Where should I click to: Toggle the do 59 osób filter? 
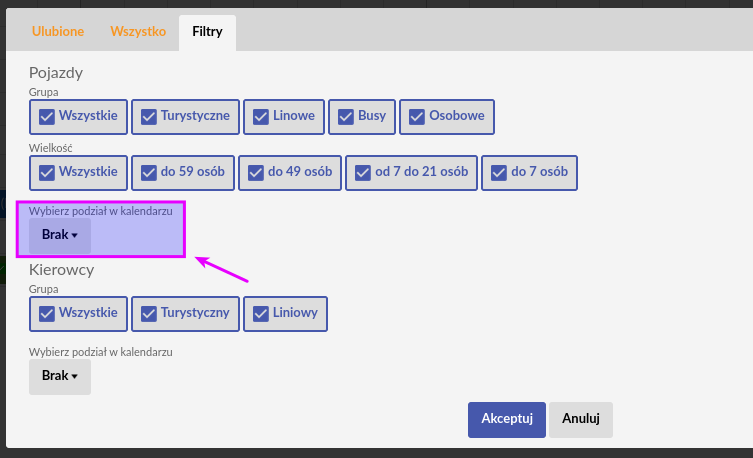[183, 173]
